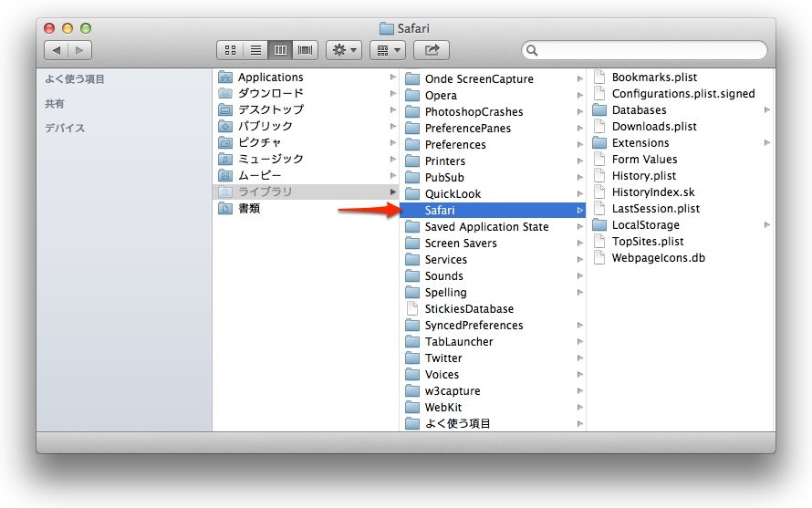Image resolution: width=812 pixels, height=508 pixels.
Task: Click the Bookmarks.plist file icon
Action: click(x=599, y=78)
